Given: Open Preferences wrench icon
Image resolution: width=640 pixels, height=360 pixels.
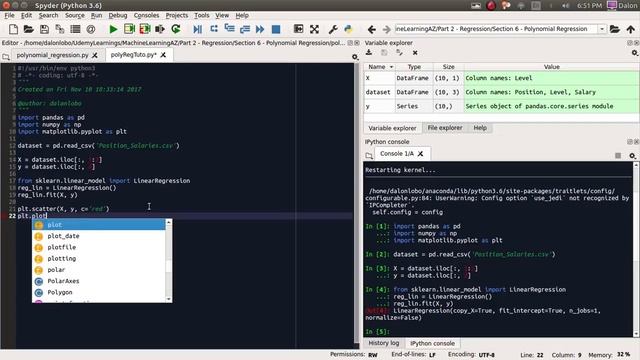Looking at the screenshot, I should click(x=333, y=29).
